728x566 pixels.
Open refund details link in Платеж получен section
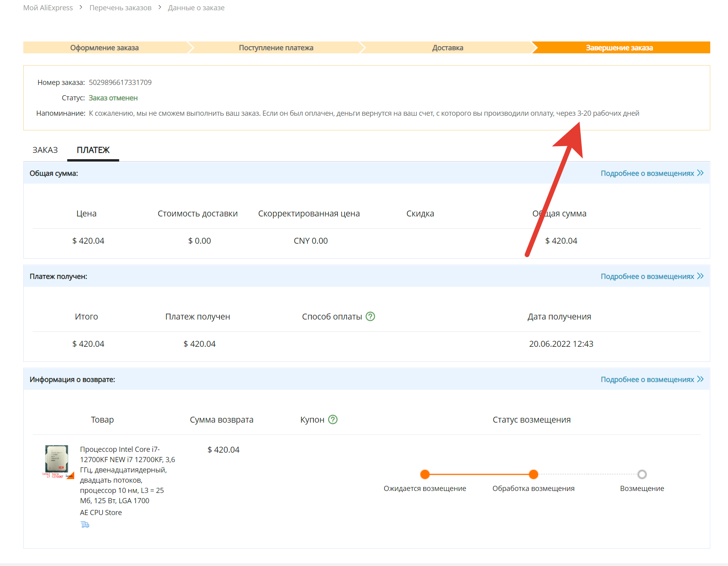click(x=651, y=276)
